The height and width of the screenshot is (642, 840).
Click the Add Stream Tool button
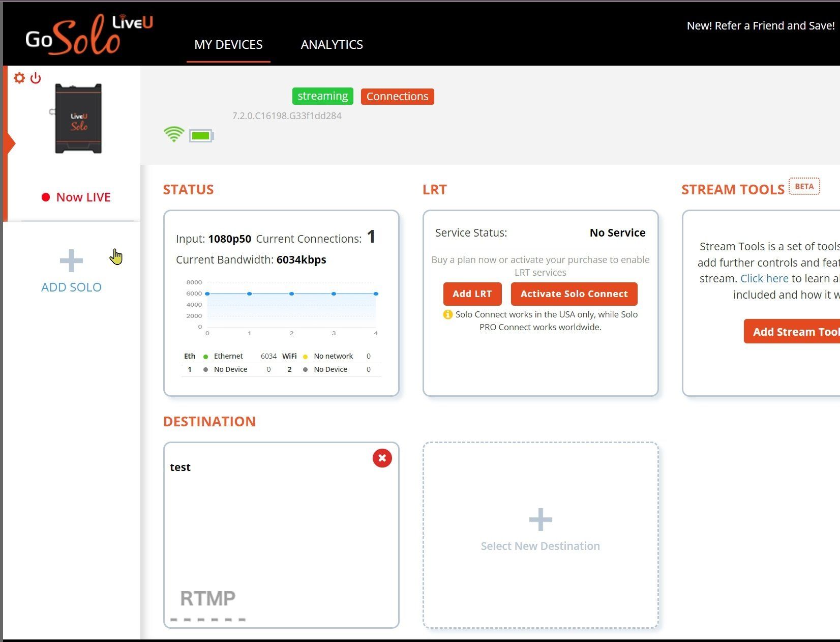(x=792, y=332)
